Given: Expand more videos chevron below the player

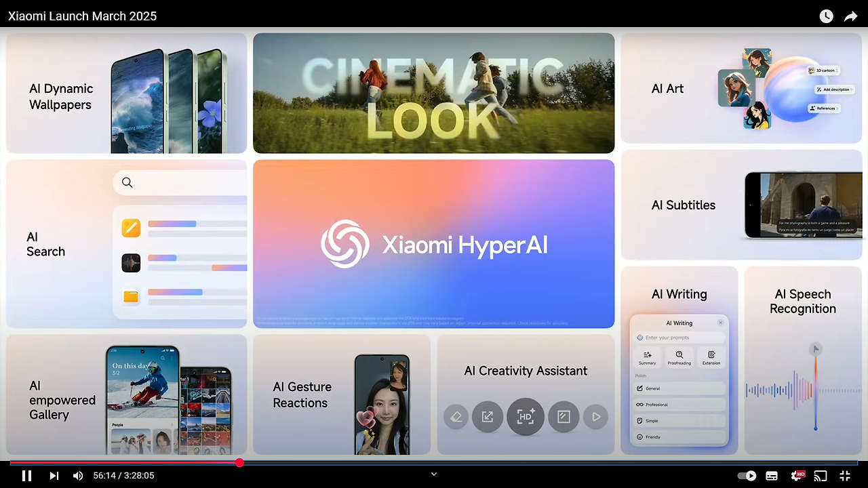Looking at the screenshot, I should click(x=434, y=474).
